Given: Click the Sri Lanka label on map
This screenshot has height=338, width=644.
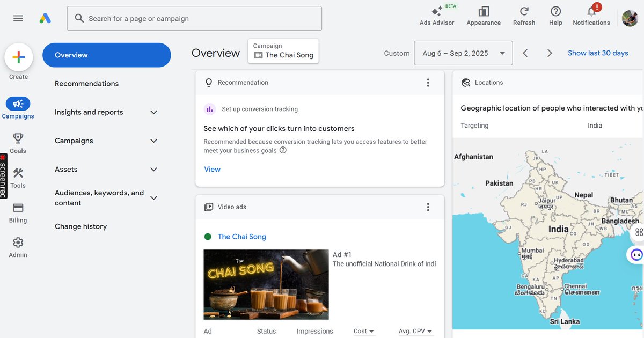Looking at the screenshot, I should point(565,321).
